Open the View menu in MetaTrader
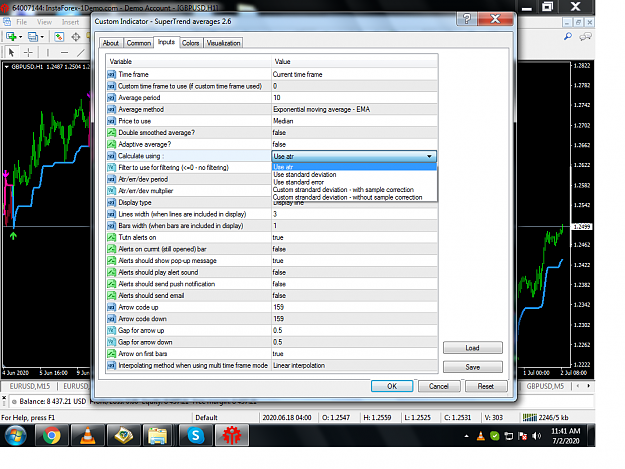The image size is (625, 469). pos(44,22)
